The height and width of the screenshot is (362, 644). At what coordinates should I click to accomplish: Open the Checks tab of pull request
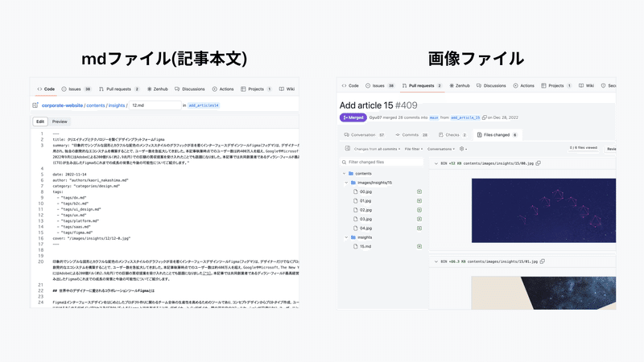(x=452, y=134)
